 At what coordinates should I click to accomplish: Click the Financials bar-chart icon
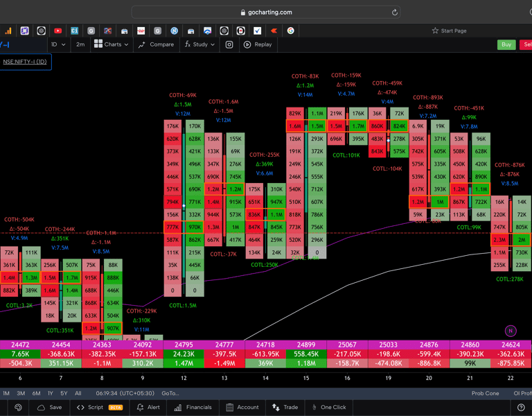tap(178, 408)
